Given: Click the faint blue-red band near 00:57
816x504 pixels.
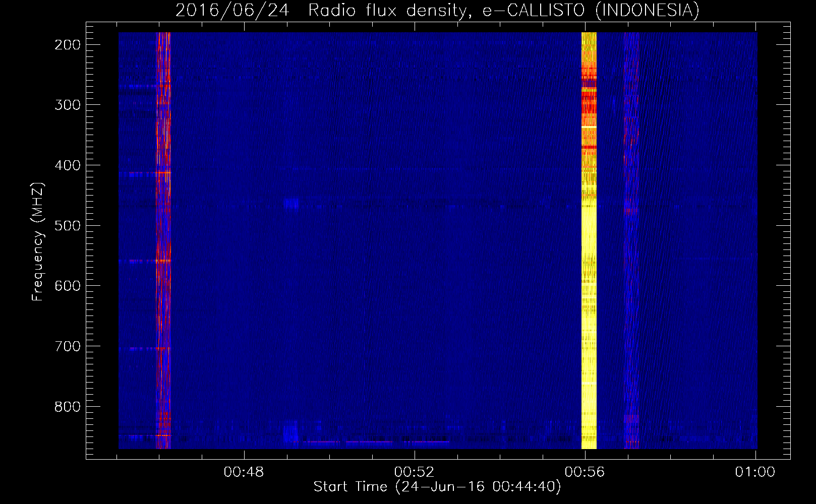Looking at the screenshot, I should (631, 240).
